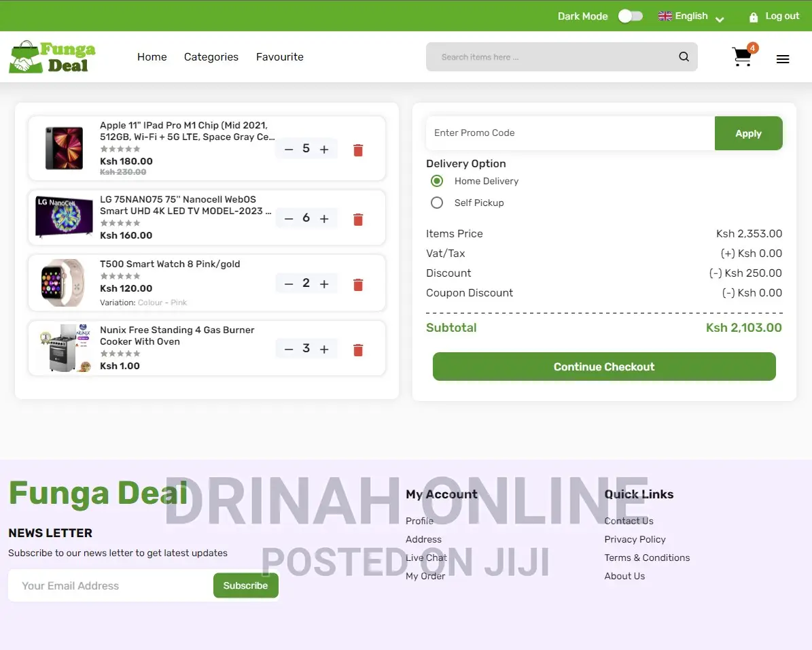This screenshot has height=650, width=812.
Task: Click the Subtotal Ksh 2,103.00 value
Action: coord(743,328)
